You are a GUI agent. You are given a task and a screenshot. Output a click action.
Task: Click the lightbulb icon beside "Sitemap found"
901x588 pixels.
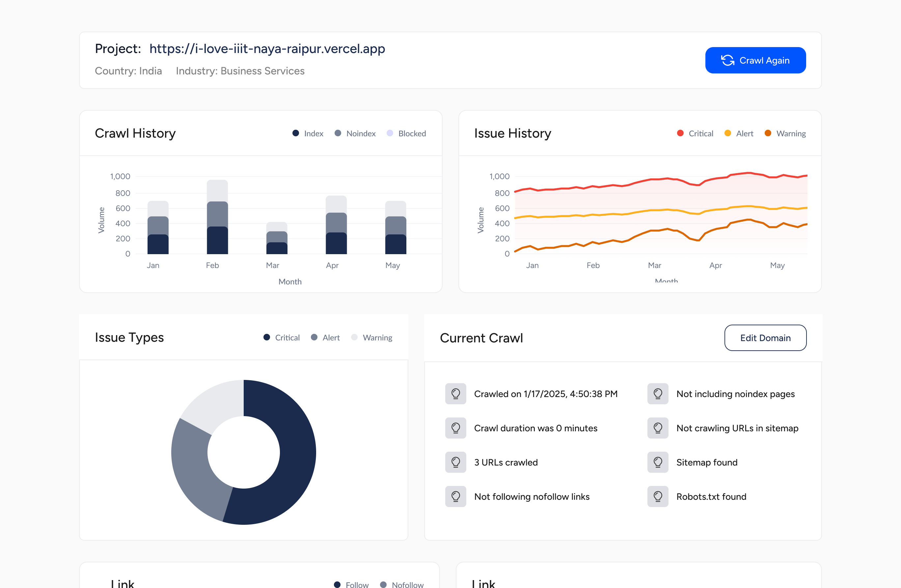click(658, 462)
